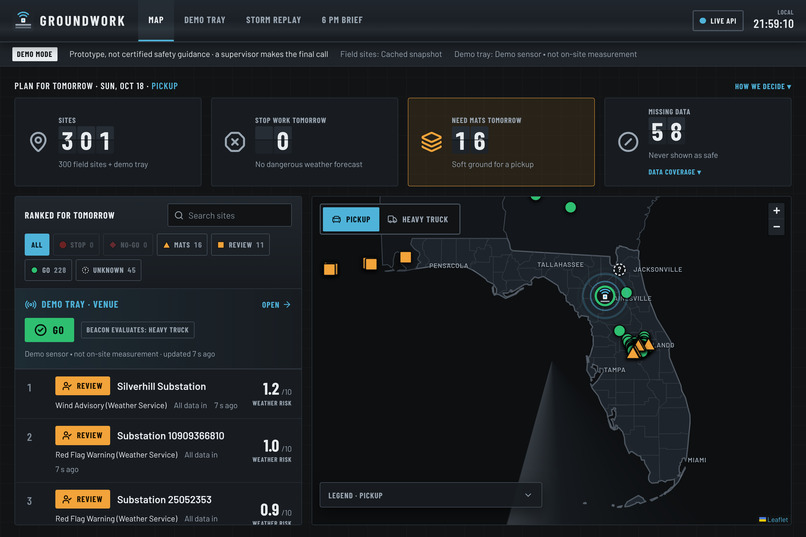Click the leftmost orange square review marker
Viewport: 806px width, 537px height.
[330, 269]
